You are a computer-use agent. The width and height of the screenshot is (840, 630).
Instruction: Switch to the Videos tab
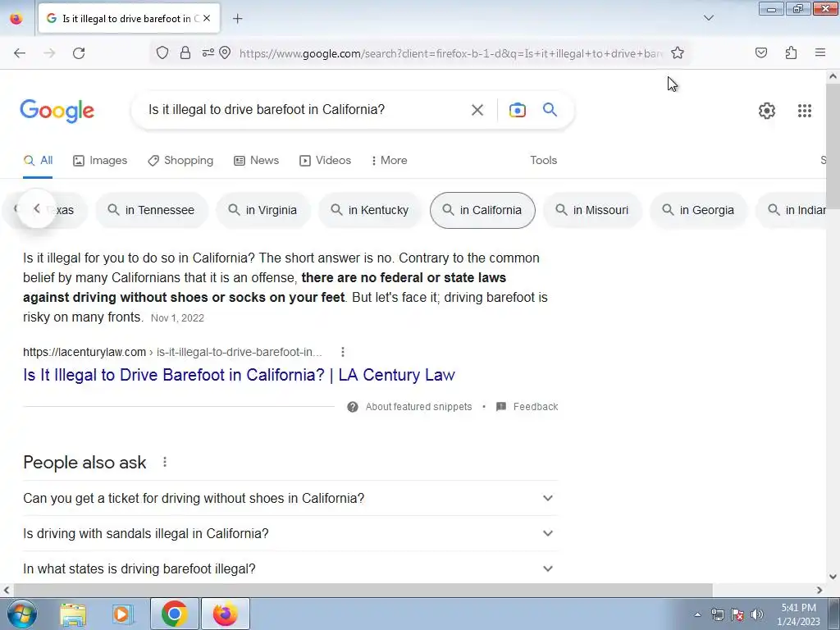coord(325,160)
